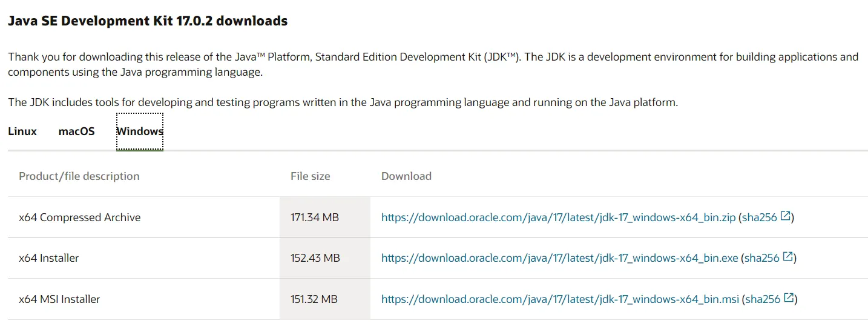The height and width of the screenshot is (329, 868).
Task: Click the Product/file description column header
Action: [x=79, y=176]
